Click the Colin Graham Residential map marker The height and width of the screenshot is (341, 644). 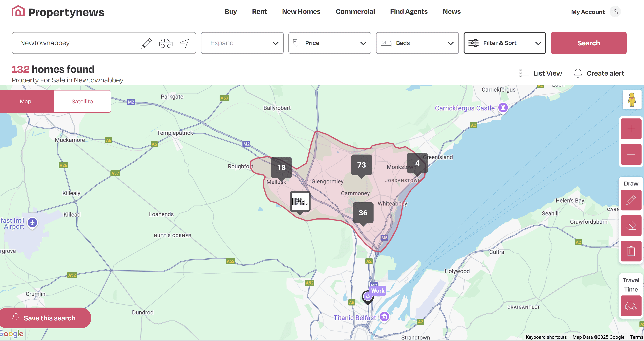(x=300, y=202)
